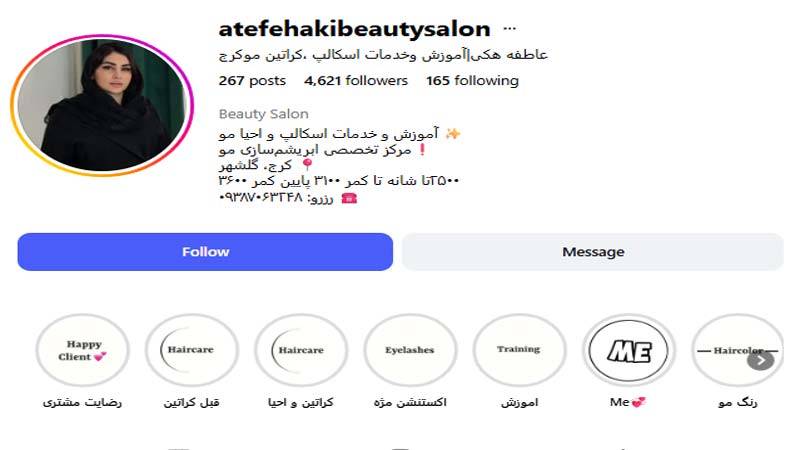Click the رضایت مشتری highlight caption
Screen dimensions: 800x450
(82, 403)
